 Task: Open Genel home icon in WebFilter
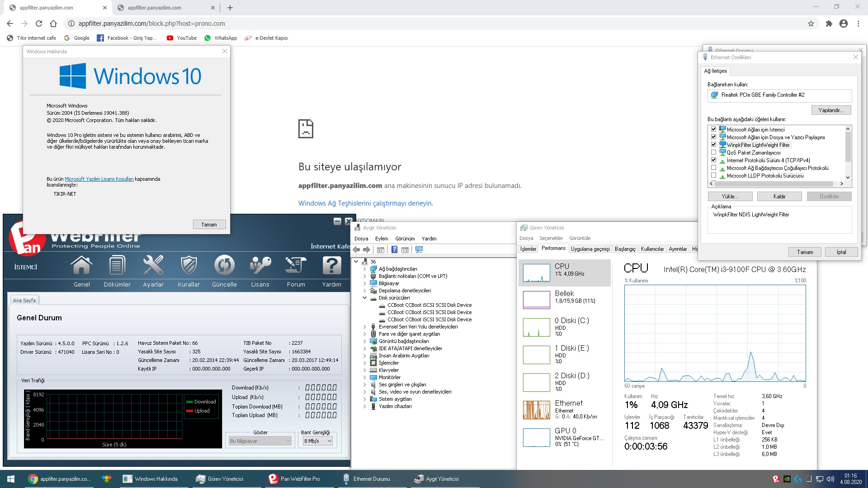pos(81,266)
